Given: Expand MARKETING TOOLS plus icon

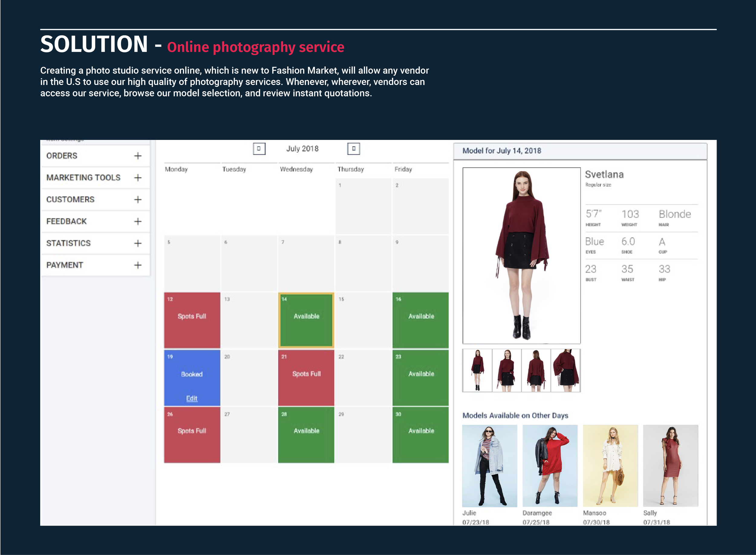Looking at the screenshot, I should 138,178.
